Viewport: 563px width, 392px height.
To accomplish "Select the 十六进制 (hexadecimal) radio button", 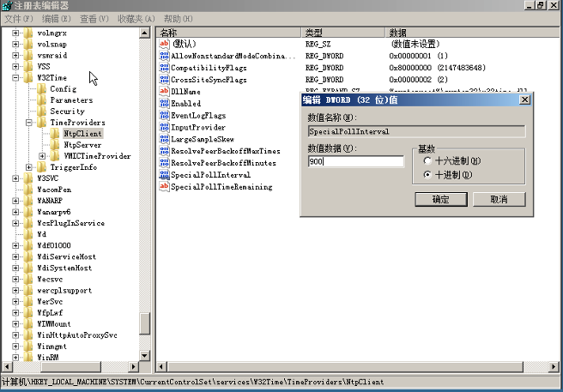I will click(x=427, y=160).
